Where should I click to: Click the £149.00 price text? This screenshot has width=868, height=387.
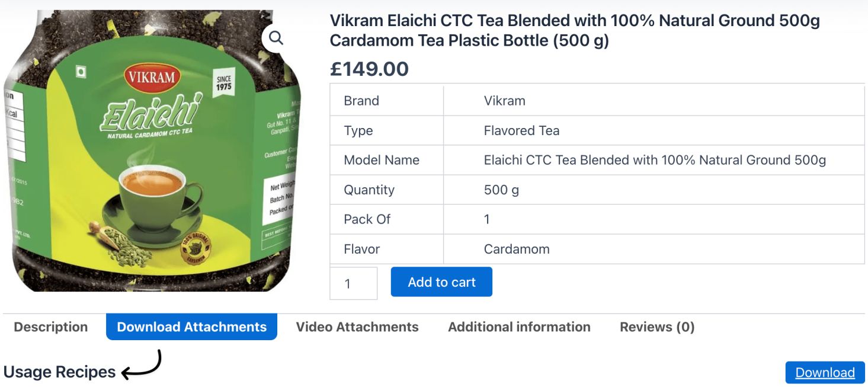coord(369,69)
